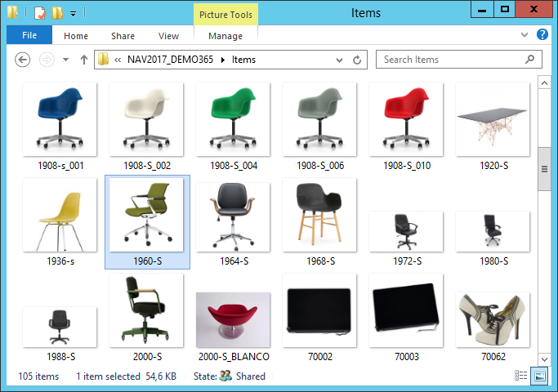This screenshot has height=392, width=558.
Task: Open the View ribbon tab
Action: coord(168,36)
